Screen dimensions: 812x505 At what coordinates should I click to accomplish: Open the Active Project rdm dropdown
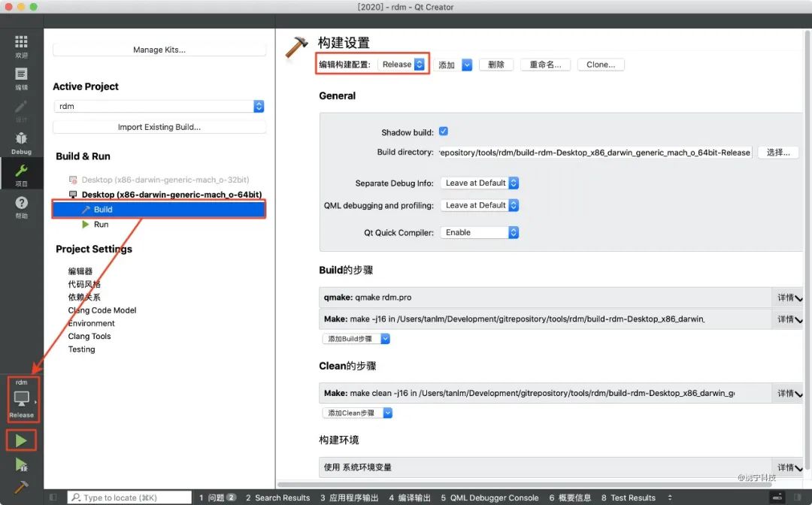(159, 106)
